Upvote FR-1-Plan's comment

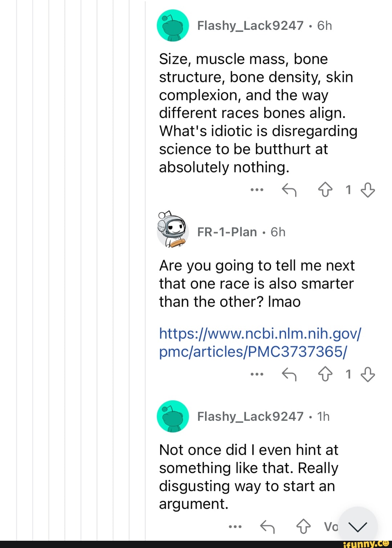click(x=325, y=374)
